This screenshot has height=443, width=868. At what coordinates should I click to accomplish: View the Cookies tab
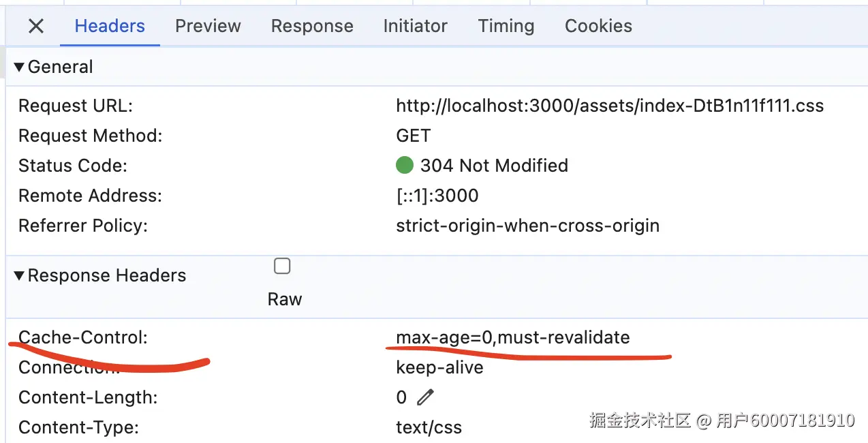598,27
